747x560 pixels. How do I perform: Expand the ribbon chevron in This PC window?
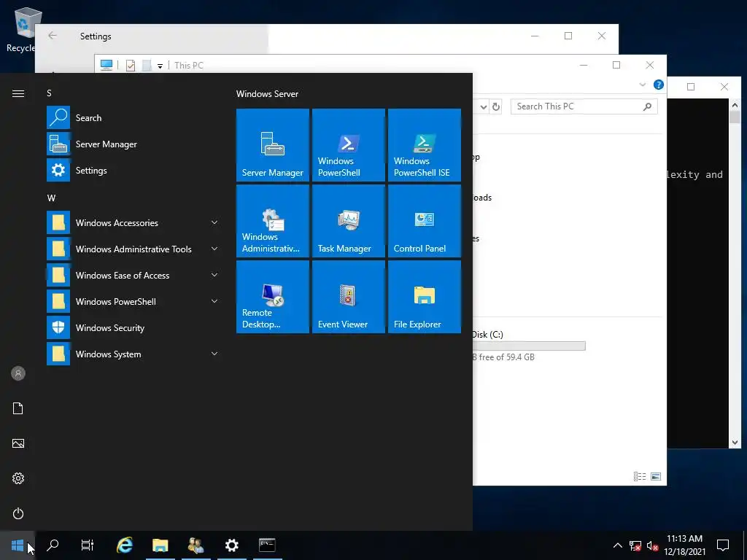point(642,85)
